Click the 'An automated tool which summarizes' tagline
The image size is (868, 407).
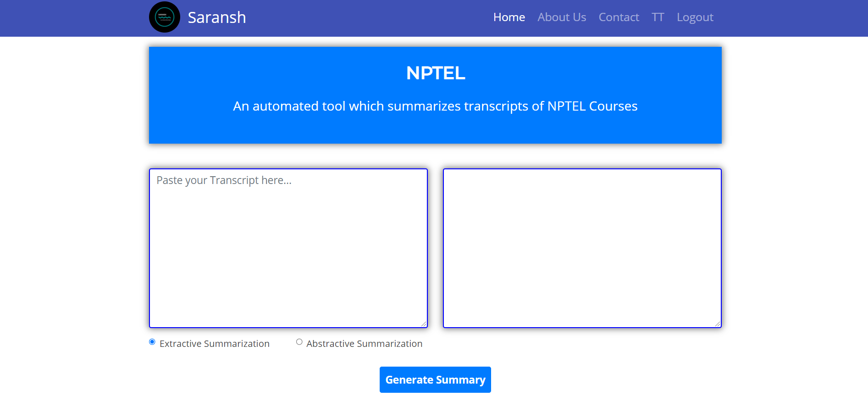click(435, 106)
